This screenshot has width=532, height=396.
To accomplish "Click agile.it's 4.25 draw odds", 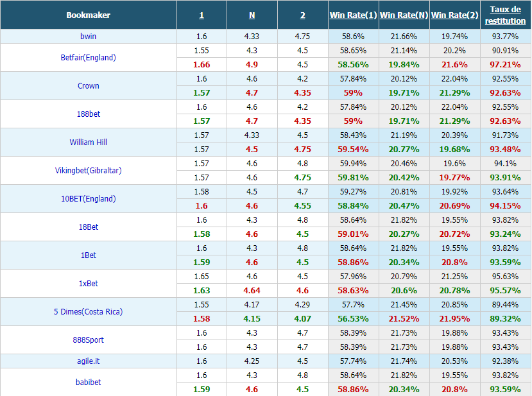I will point(252,361).
